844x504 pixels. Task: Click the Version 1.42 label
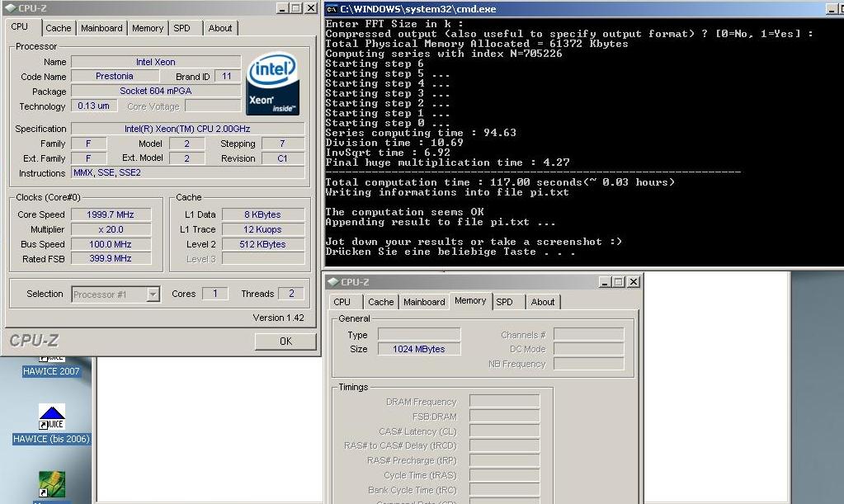tap(278, 318)
